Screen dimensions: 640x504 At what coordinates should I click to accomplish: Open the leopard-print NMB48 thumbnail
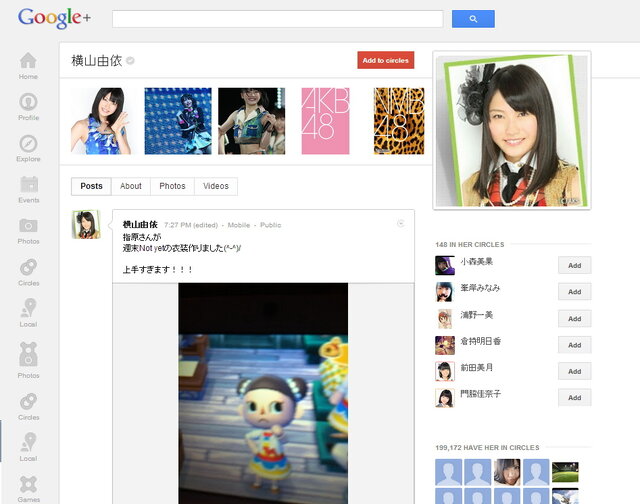coord(398,121)
